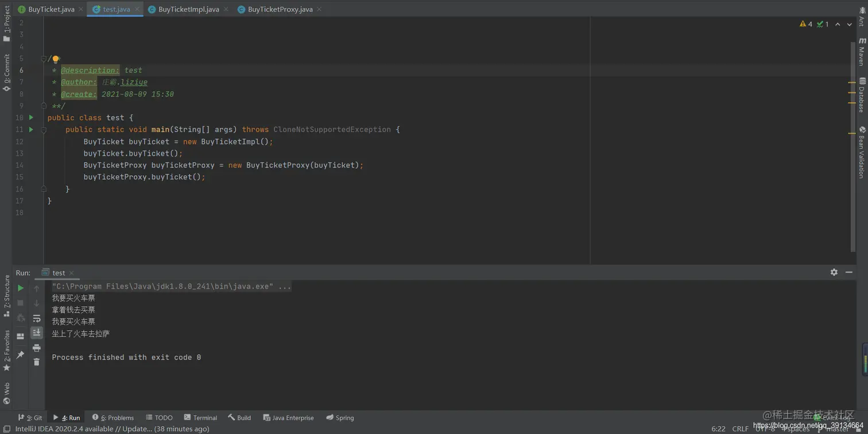
Task: Click IntelliJ IDEA 2020.2.4 available update notice
Action: point(112,429)
